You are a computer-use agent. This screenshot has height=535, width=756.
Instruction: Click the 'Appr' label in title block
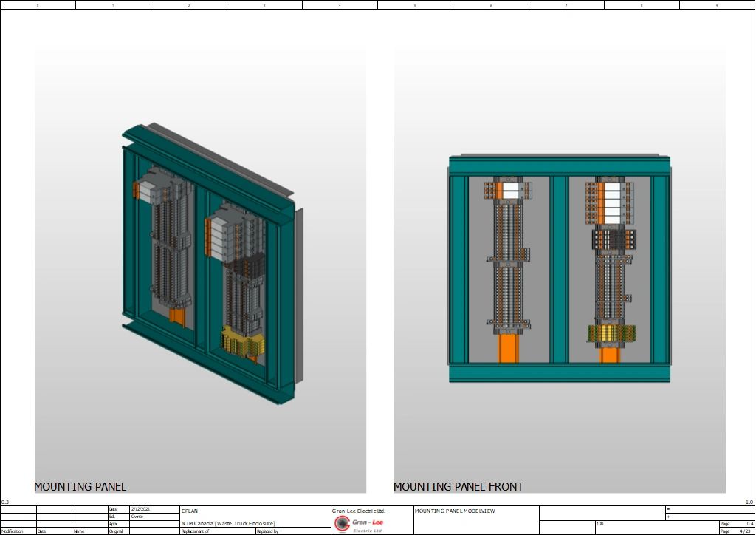click(x=113, y=523)
